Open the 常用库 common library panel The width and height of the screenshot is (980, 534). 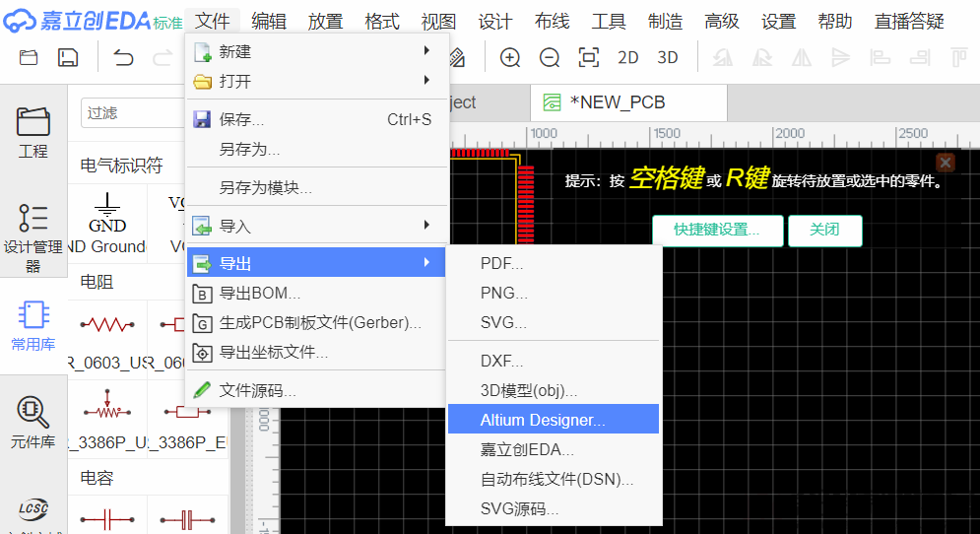click(33, 325)
